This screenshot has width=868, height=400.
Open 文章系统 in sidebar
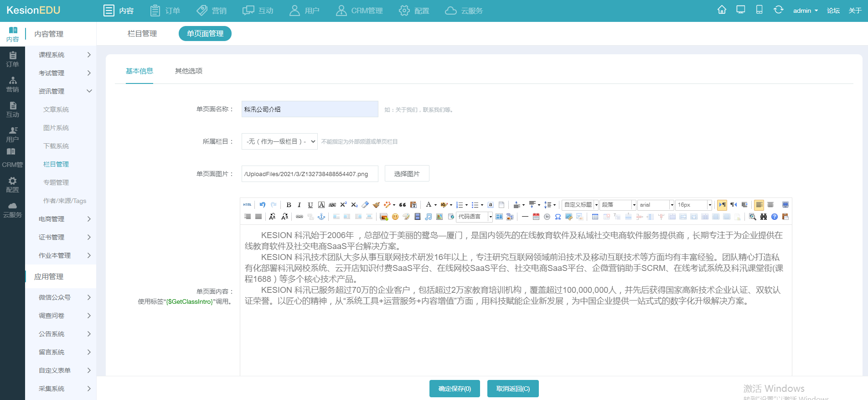56,109
